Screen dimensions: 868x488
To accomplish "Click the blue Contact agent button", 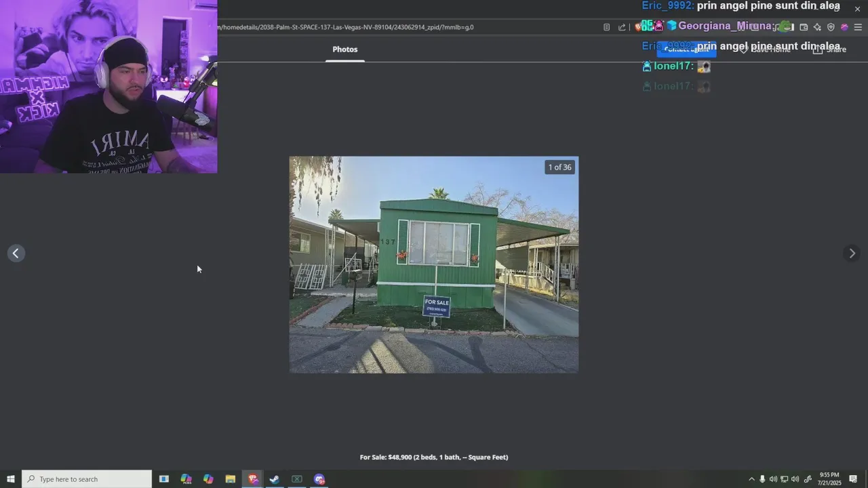I will [686, 49].
